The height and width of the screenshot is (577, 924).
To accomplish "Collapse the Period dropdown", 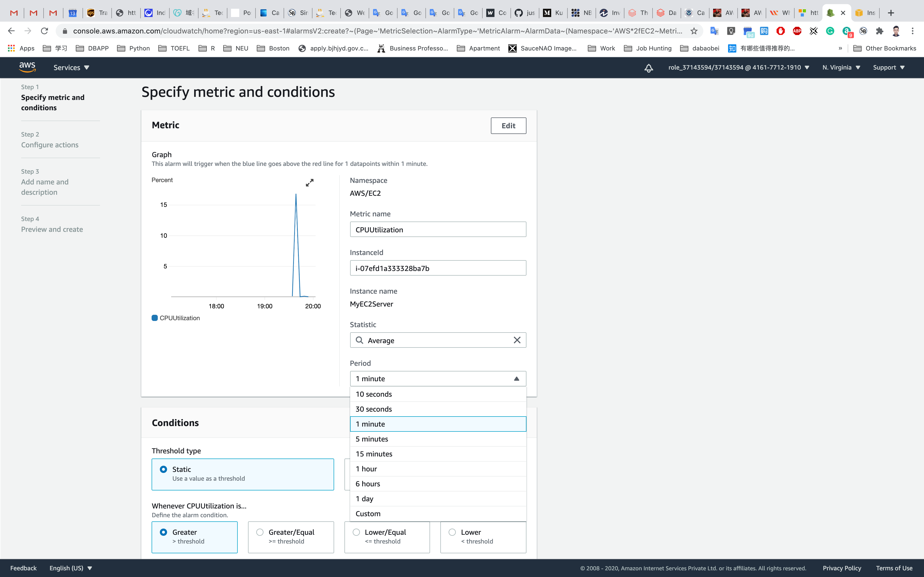I will pos(516,379).
